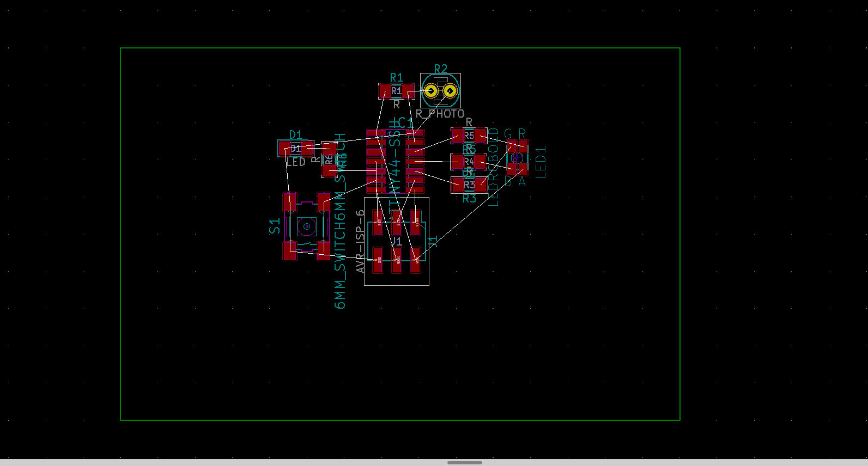Viewport: 868px width, 466px height.
Task: Click the top-left pad of the ATtiny44 chip
Action: click(375, 133)
